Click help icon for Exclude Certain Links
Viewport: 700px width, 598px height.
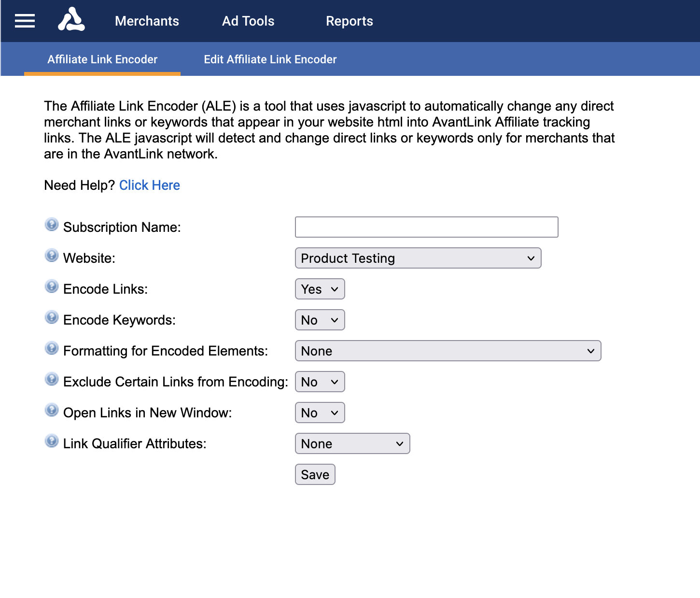pyautogui.click(x=52, y=379)
